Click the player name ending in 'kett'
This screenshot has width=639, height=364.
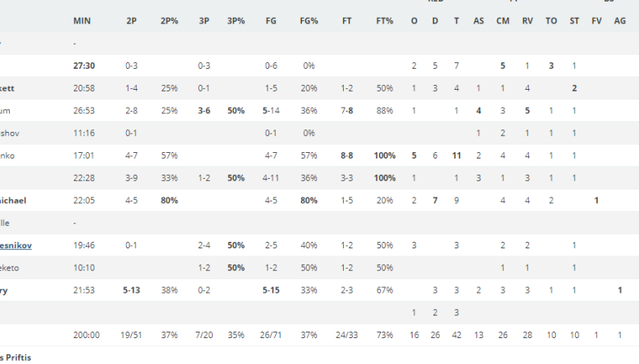point(7,88)
